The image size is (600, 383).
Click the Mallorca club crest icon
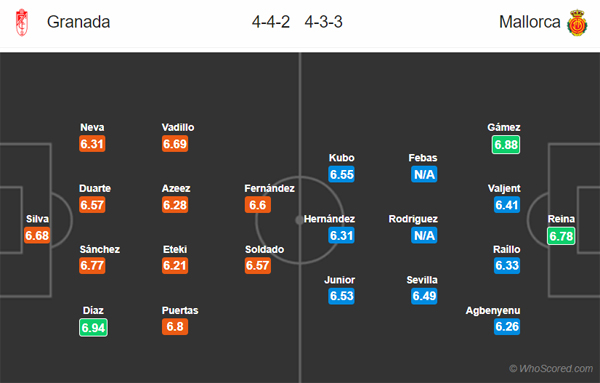click(577, 23)
